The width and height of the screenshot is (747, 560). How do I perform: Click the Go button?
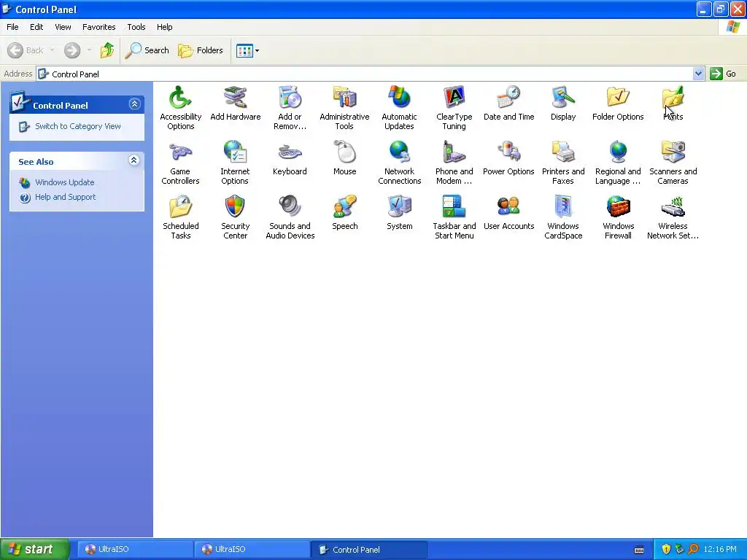(x=723, y=74)
